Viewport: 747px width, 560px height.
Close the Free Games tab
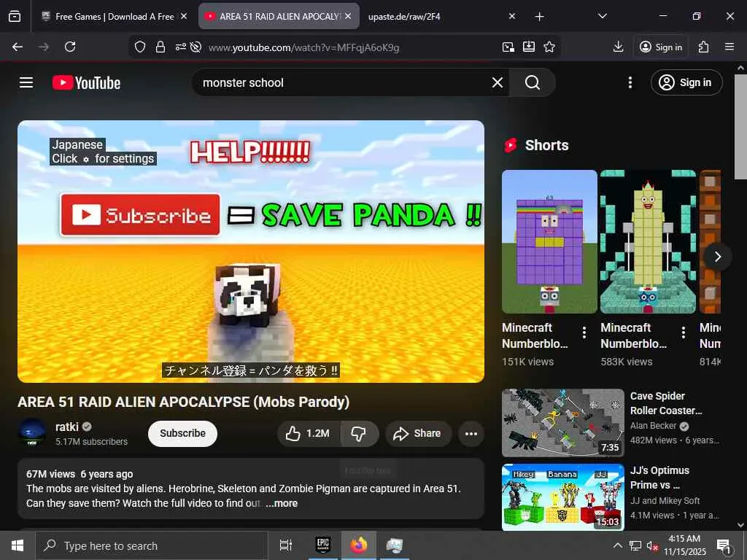click(183, 16)
